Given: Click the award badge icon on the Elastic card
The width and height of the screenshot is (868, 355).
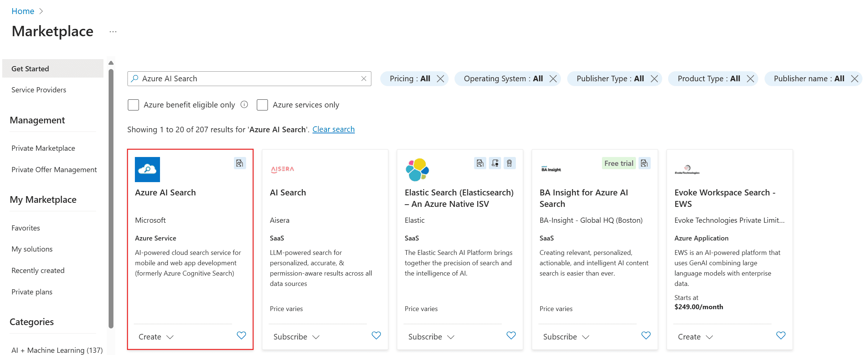Looking at the screenshot, I should tap(510, 163).
